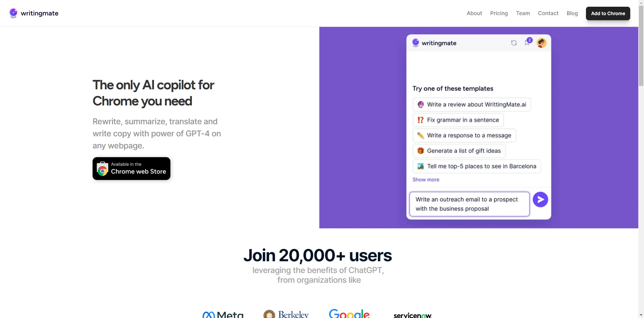Click the outreach email prompt input field

click(x=469, y=204)
